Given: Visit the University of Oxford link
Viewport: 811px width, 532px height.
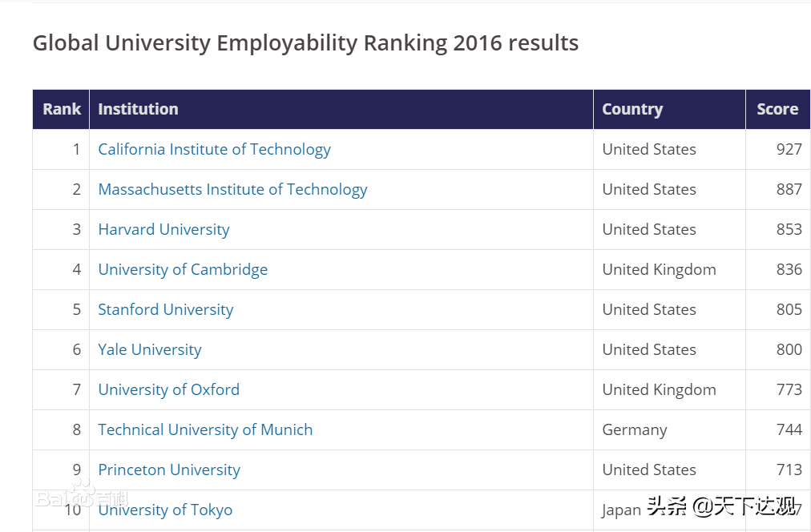Looking at the screenshot, I should point(168,389).
